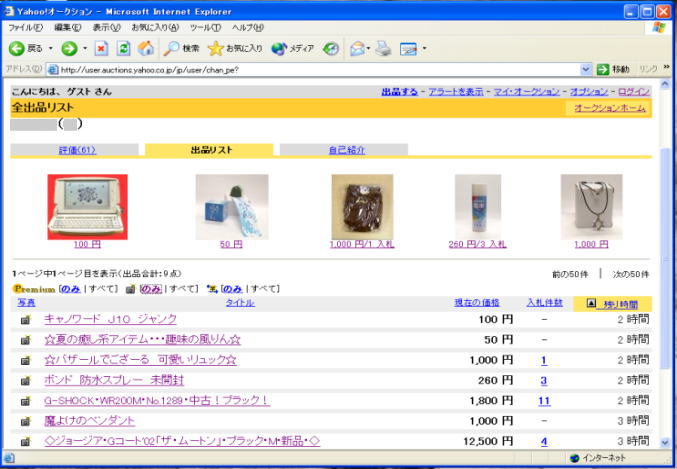
Task: Open the G-SHOCK WR200M listing
Action: 157,400
